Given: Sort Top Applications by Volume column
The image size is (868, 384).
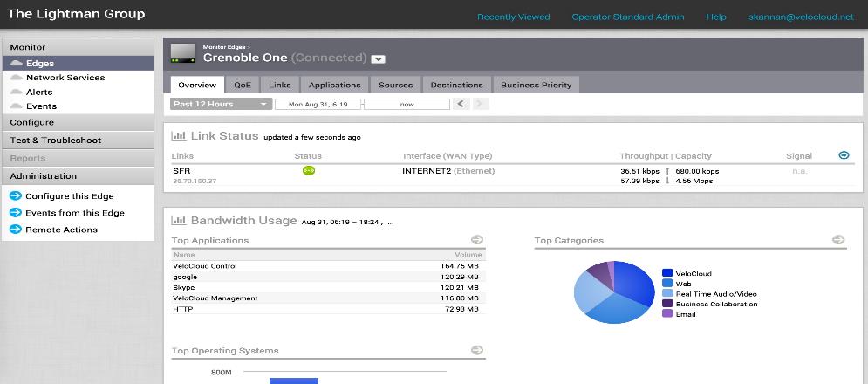Looking at the screenshot, I should click(468, 255).
